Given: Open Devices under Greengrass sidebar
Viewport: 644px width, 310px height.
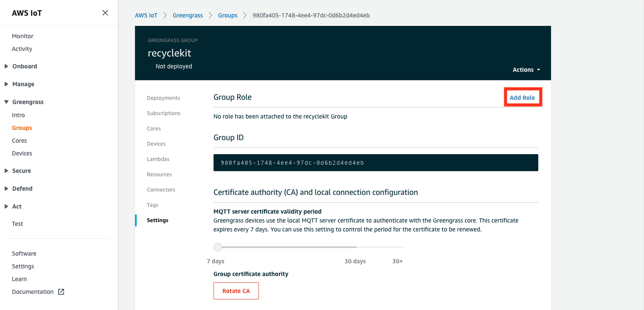Looking at the screenshot, I should [22, 153].
